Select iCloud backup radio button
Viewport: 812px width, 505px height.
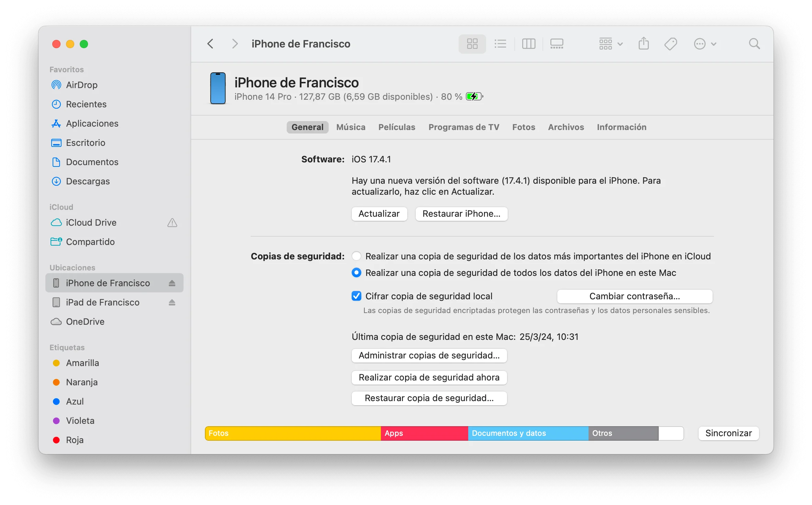coord(356,256)
